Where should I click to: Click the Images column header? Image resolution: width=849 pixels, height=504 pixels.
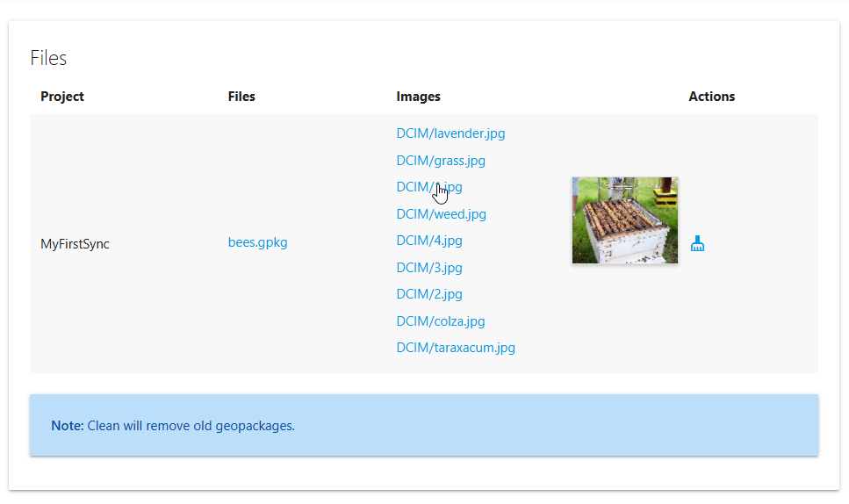click(x=419, y=97)
